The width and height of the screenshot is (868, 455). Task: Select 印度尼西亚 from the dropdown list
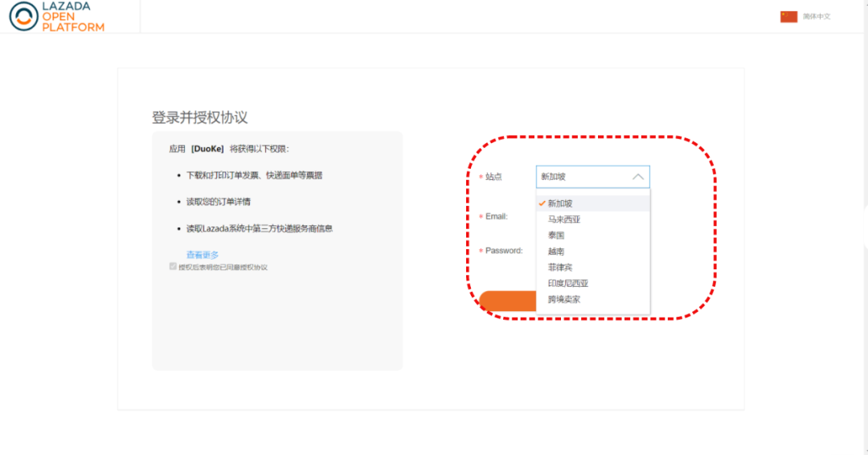568,283
